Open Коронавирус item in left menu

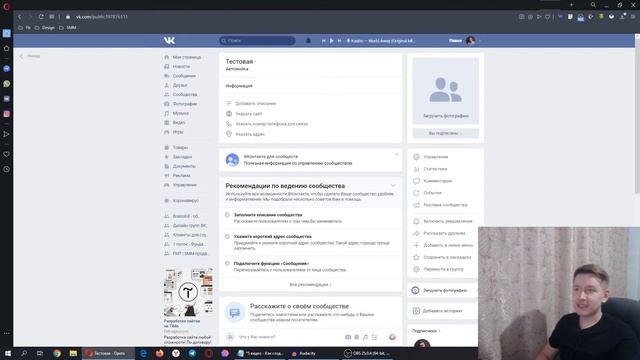click(x=186, y=200)
